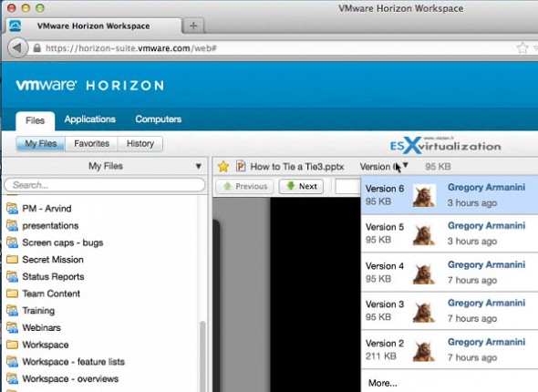538x392 pixels.
Task: Click the avatar next to Version 4
Action: 424,273
